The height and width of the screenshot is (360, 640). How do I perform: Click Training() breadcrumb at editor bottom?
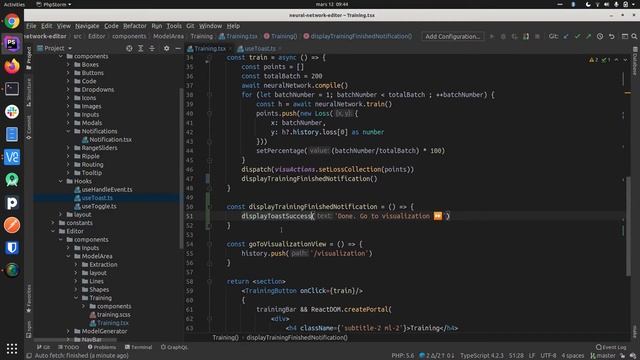pyautogui.click(x=225, y=338)
